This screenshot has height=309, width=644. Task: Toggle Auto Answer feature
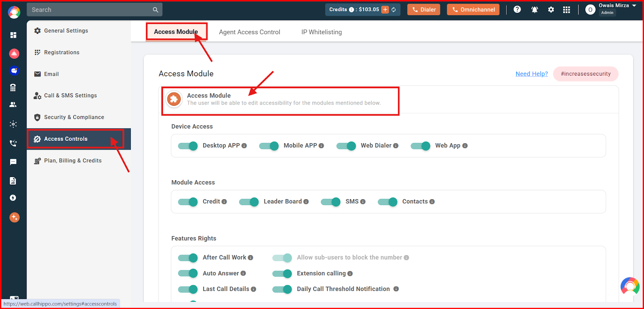point(188,273)
